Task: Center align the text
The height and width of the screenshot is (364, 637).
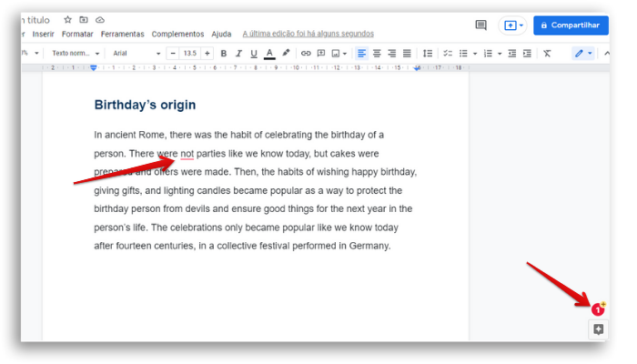Action: [x=377, y=53]
